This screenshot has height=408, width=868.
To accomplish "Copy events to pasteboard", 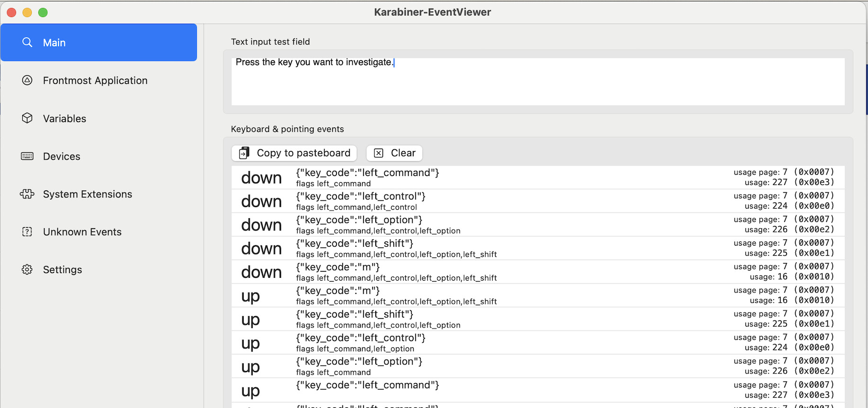I will (x=294, y=153).
